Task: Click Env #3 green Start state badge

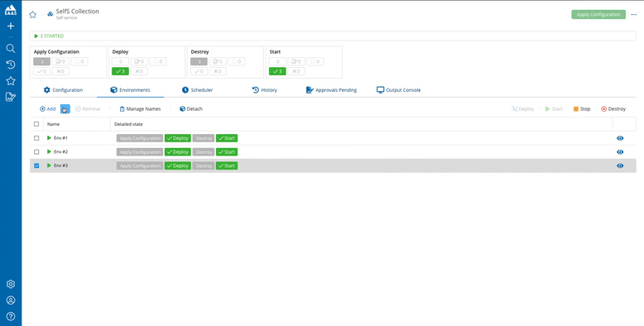Action: click(x=227, y=165)
